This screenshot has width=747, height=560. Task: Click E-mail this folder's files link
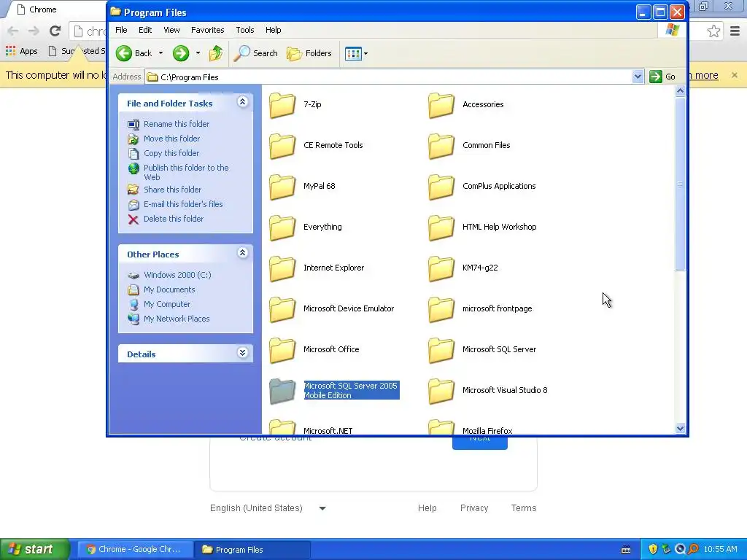[x=183, y=204]
